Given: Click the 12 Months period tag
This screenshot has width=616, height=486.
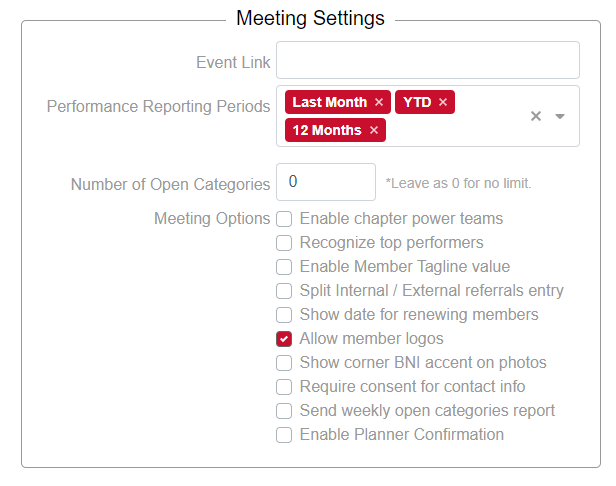Looking at the screenshot, I should coord(326,130).
